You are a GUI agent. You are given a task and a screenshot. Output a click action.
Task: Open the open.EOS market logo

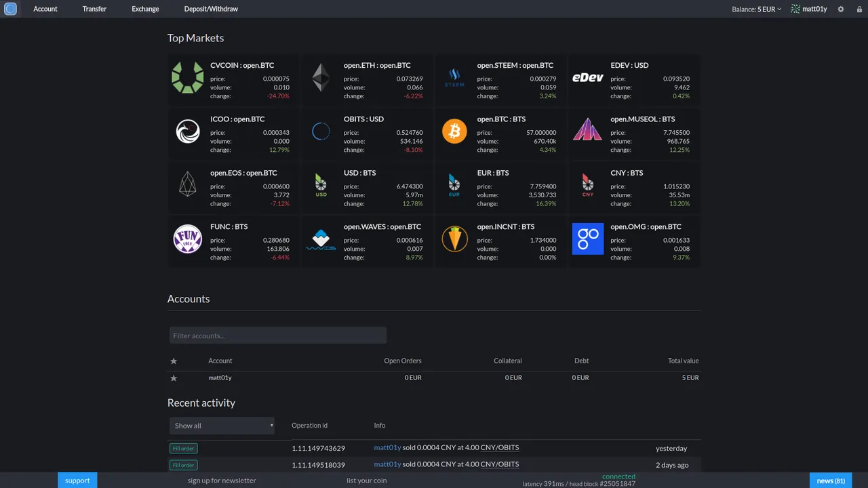click(x=188, y=184)
